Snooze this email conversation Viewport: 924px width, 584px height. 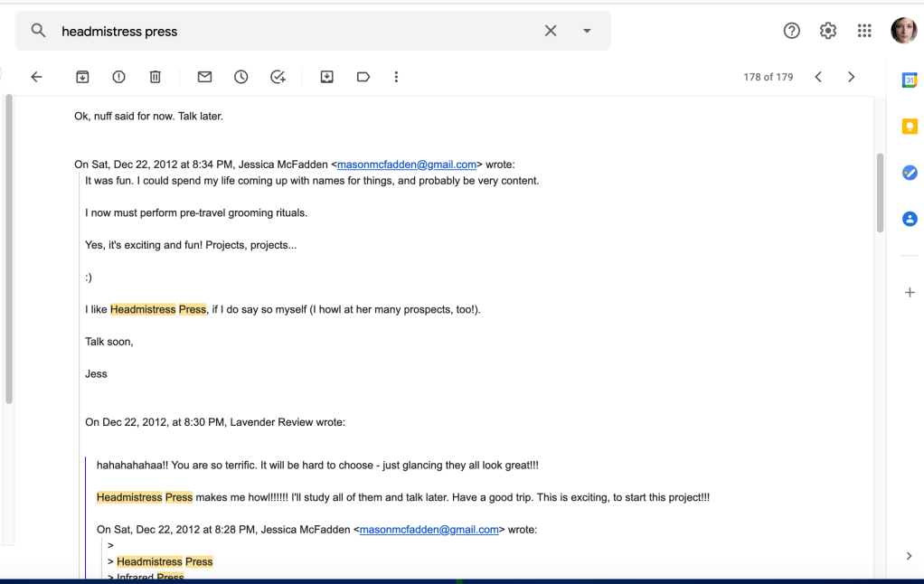coord(241,77)
